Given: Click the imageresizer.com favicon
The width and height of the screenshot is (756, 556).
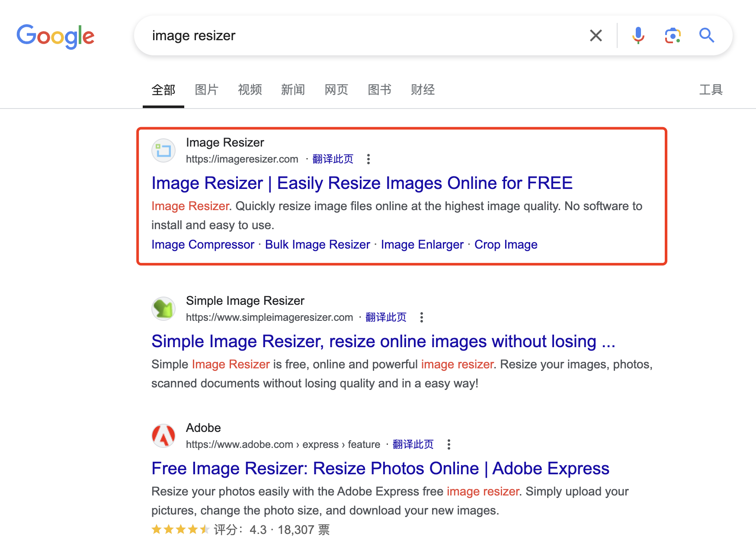Looking at the screenshot, I should pyautogui.click(x=163, y=150).
